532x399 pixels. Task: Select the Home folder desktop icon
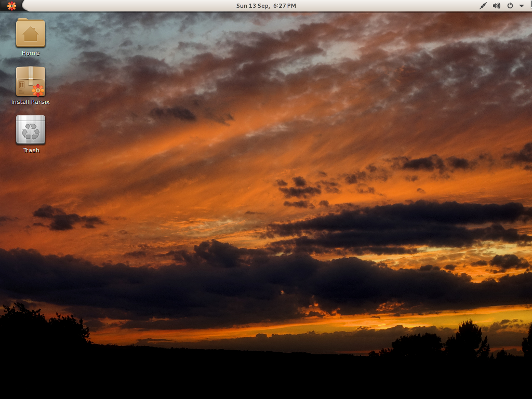click(x=31, y=33)
